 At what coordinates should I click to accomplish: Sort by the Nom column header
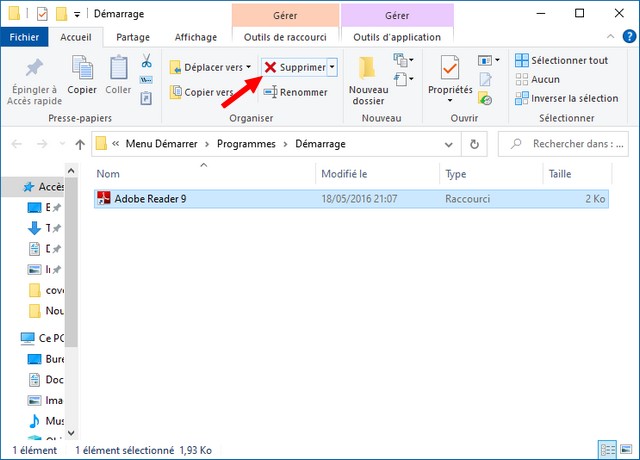click(x=204, y=174)
